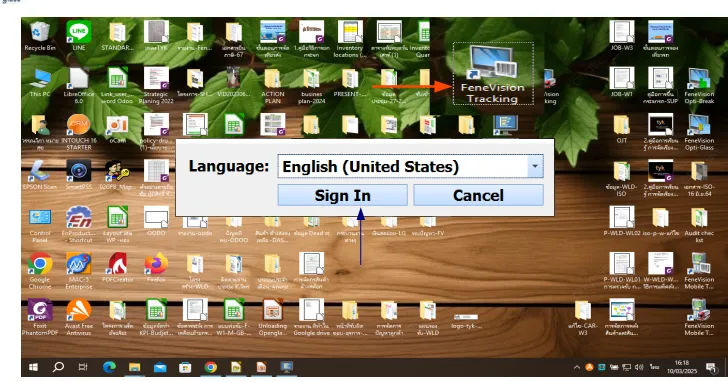The width and height of the screenshot is (728, 382).
Task: Switch to FeneVision monitor icon on taskbar
Action: [x=286, y=368]
